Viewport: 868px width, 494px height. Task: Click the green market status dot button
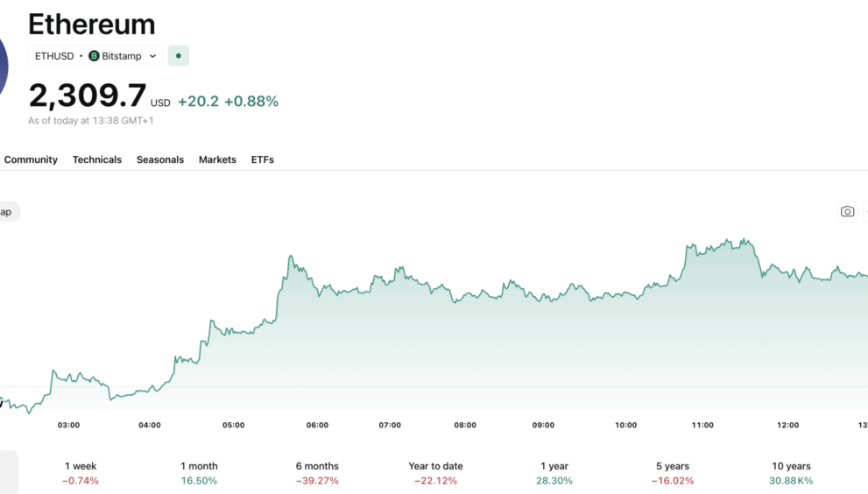click(x=179, y=56)
